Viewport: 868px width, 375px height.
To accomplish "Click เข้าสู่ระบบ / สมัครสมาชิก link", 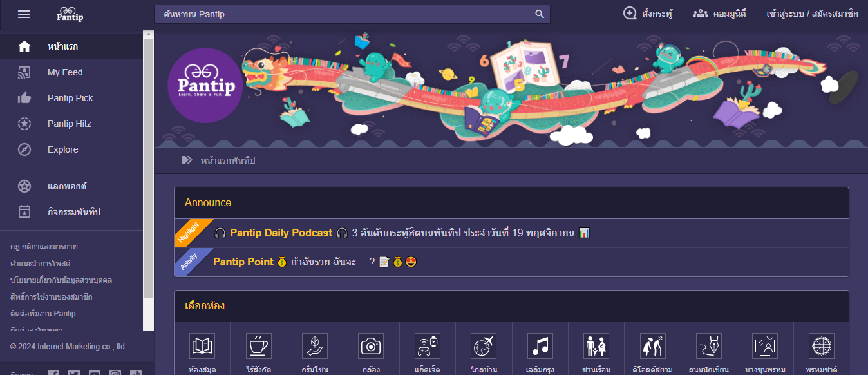I will pyautogui.click(x=812, y=14).
